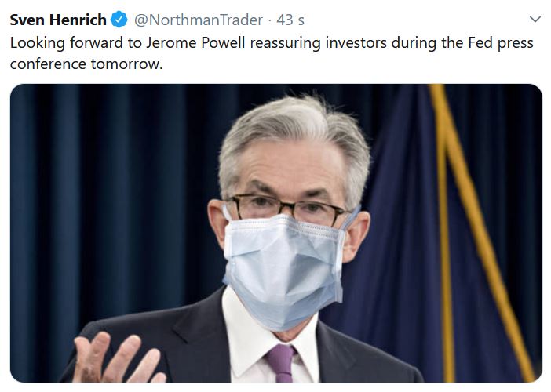
Task: Click the surgical mask in the photo
Action: tap(284, 270)
